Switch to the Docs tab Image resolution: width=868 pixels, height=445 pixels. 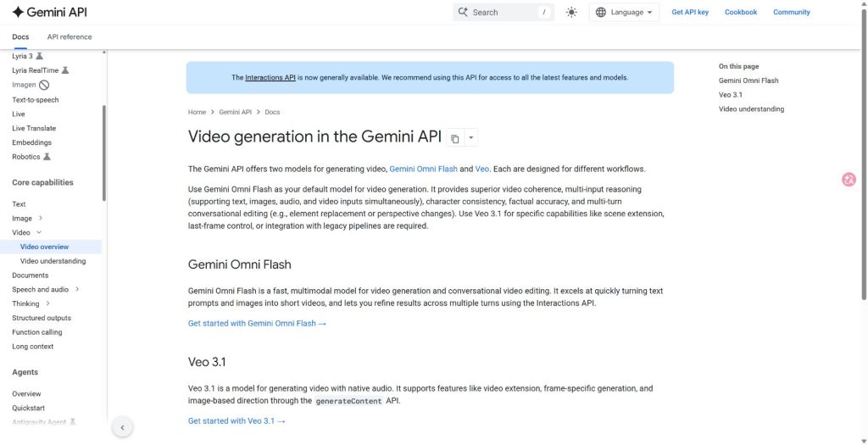click(x=20, y=37)
